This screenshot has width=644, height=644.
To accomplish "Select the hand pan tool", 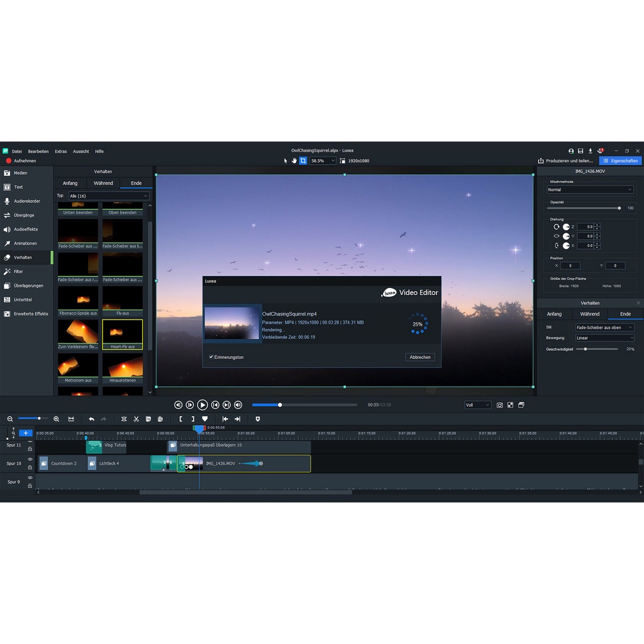I will [294, 160].
